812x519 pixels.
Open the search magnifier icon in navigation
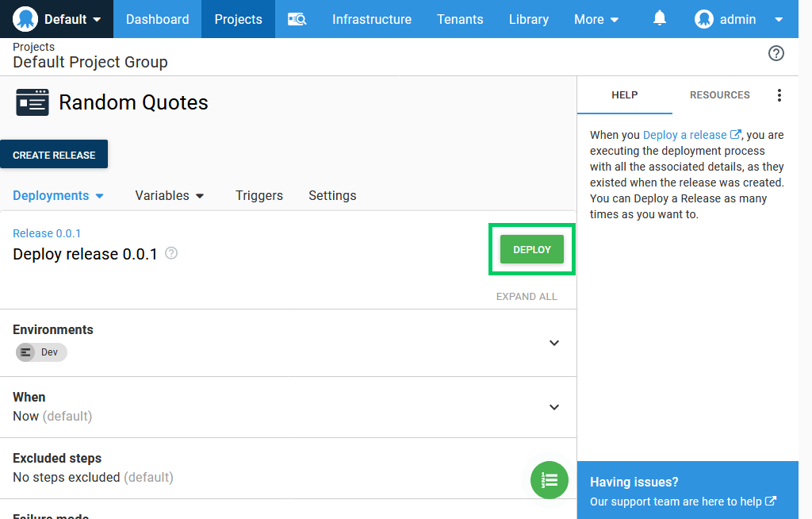tap(297, 19)
